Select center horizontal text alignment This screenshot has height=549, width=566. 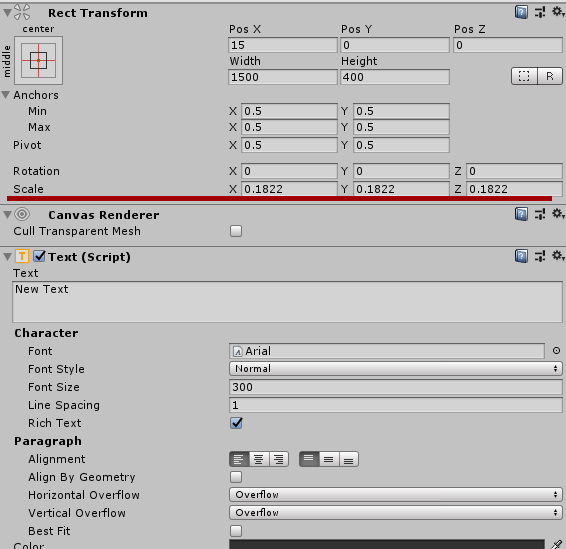point(258,459)
